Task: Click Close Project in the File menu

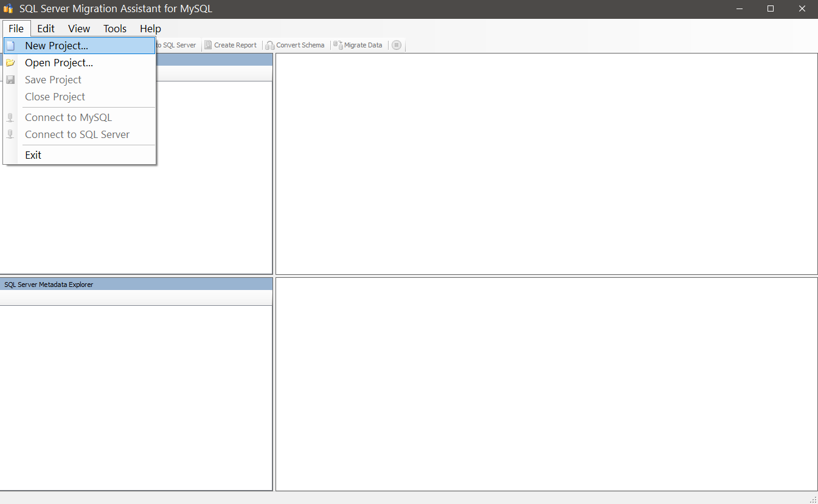Action: coord(55,97)
